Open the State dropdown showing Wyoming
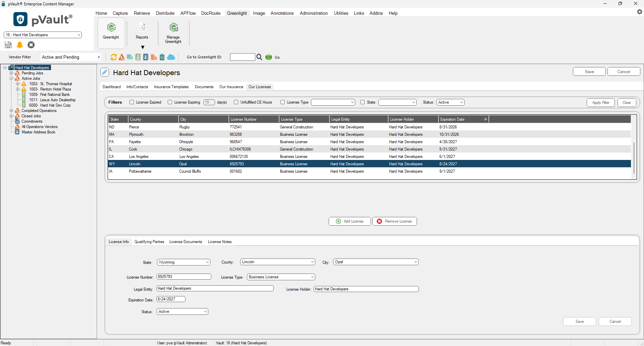Viewport: 644px width, 346px height. [x=183, y=262]
